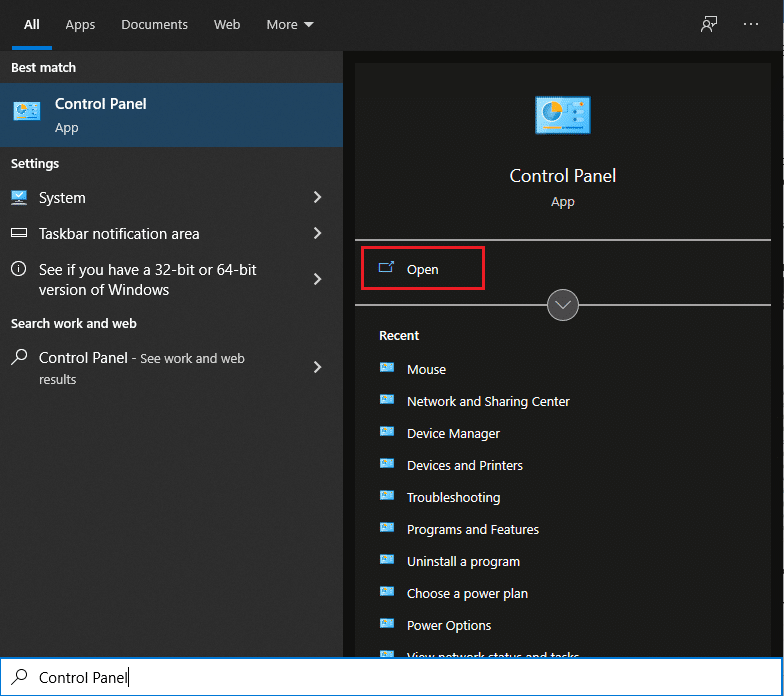784x699 pixels.
Task: Open the three-dots options menu
Action: pos(751,25)
